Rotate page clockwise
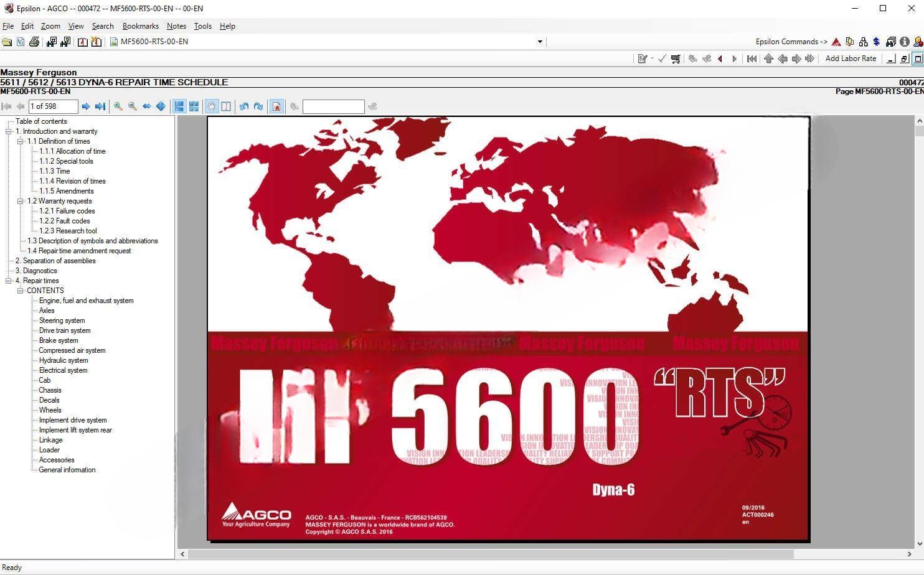The height and width of the screenshot is (575, 924). (x=258, y=106)
